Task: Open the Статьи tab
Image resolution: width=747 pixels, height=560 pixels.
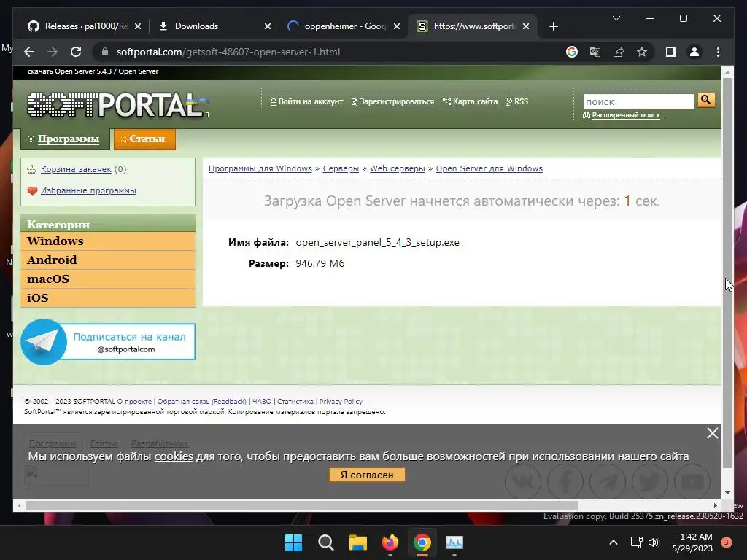Action: point(145,139)
